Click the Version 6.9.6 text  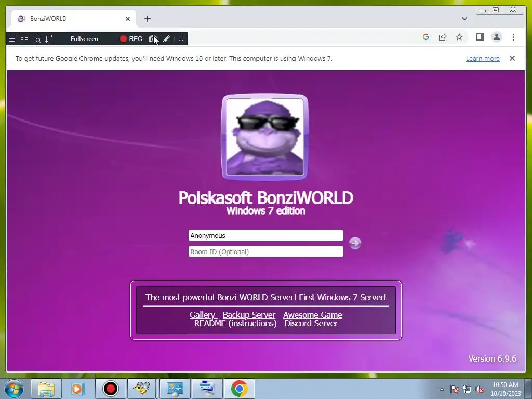pyautogui.click(x=493, y=358)
